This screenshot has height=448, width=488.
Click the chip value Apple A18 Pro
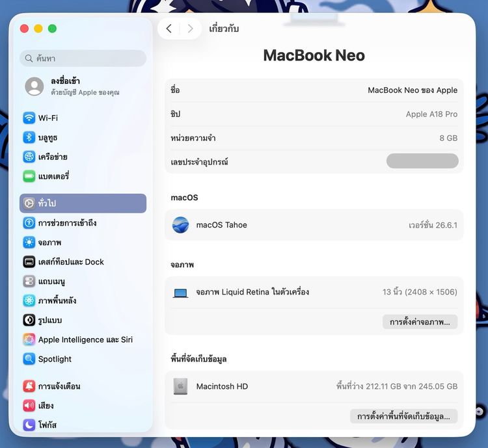pyautogui.click(x=431, y=114)
